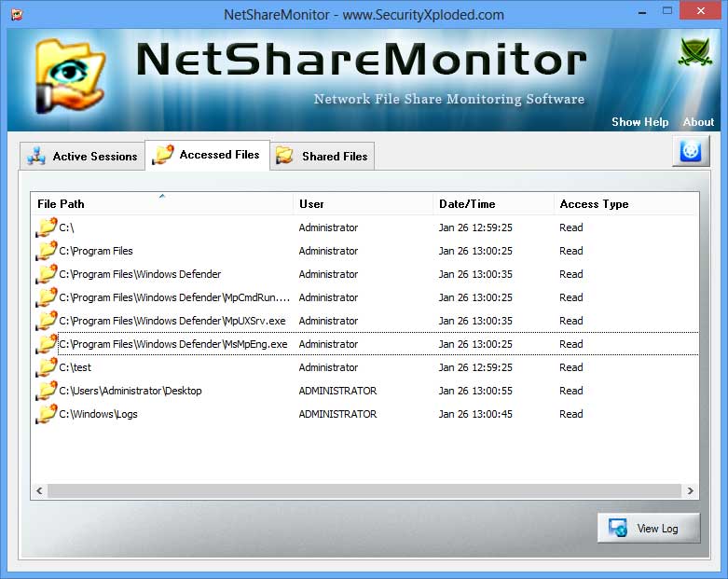Click the horizontal scrollbar right arrow

click(x=690, y=490)
